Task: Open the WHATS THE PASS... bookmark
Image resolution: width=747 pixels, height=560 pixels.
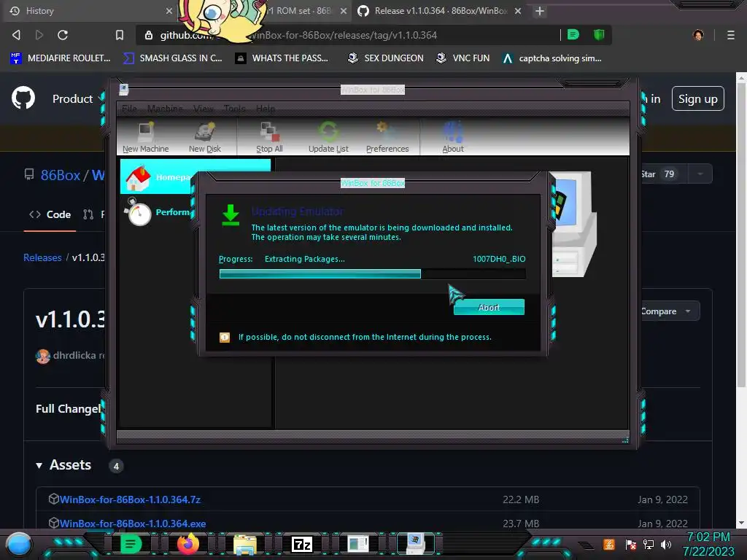Action: 282,58
